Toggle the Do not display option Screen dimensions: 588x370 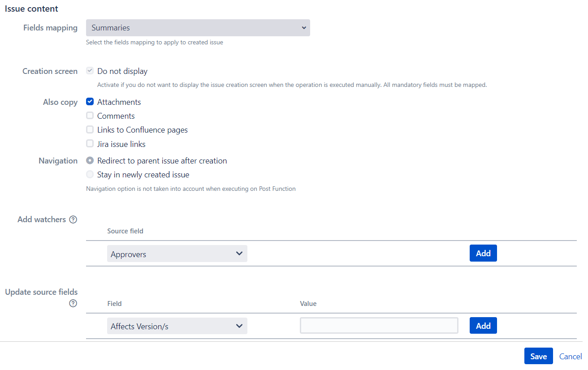tap(90, 70)
